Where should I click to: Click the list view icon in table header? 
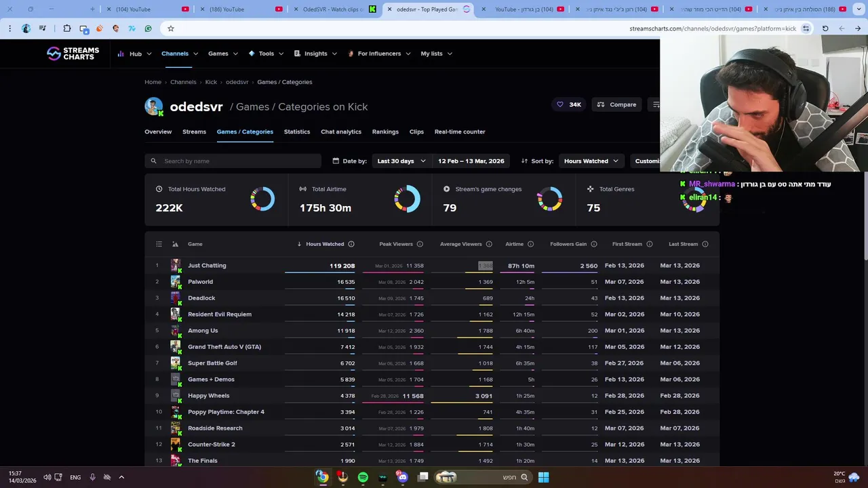pyautogui.click(x=159, y=244)
